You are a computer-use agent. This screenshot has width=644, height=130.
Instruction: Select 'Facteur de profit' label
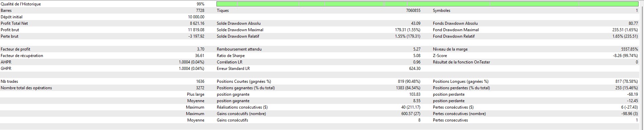click(x=15, y=49)
